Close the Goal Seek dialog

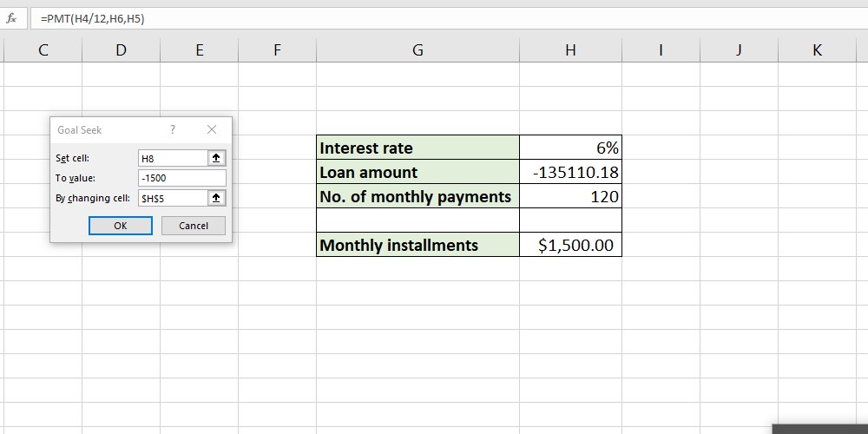coord(212,129)
